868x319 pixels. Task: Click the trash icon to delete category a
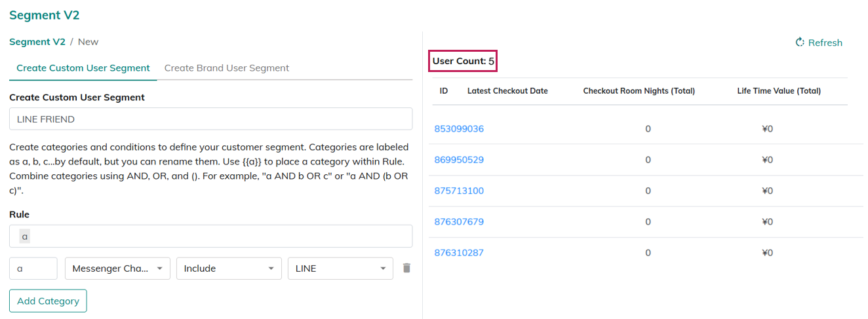tap(406, 268)
